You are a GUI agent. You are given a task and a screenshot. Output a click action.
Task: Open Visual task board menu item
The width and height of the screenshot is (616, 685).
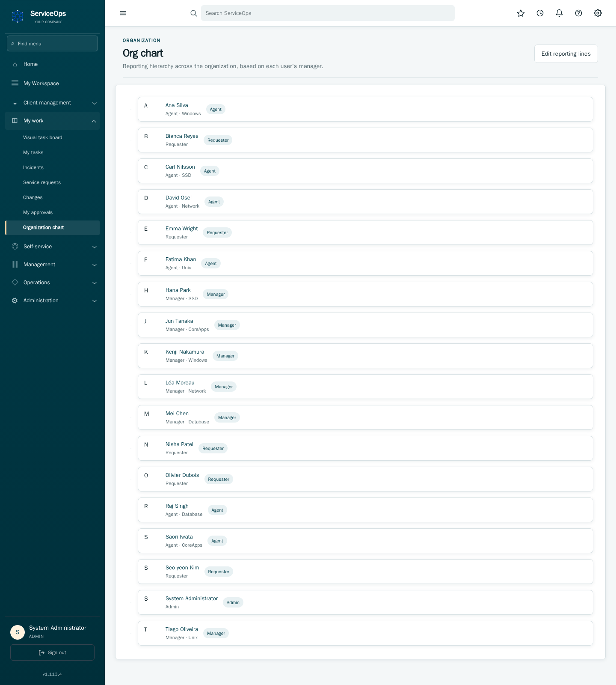pyautogui.click(x=52, y=137)
